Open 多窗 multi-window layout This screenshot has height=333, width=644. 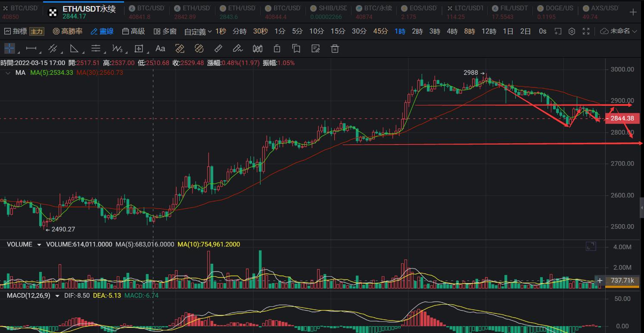(x=165, y=31)
